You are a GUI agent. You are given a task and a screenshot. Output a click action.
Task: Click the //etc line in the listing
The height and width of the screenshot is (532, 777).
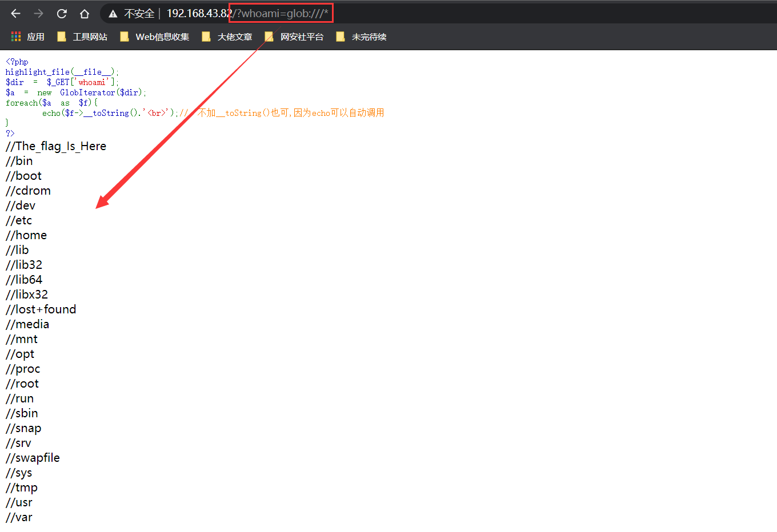coord(19,220)
